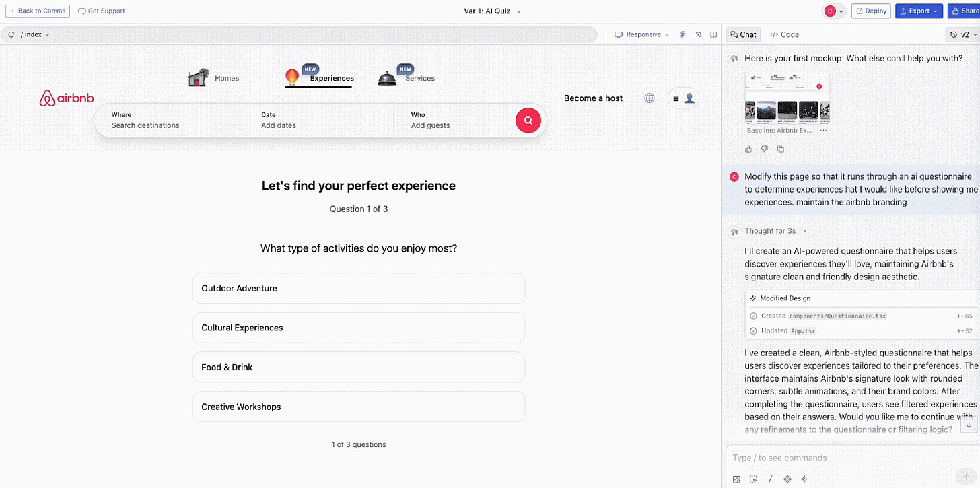Click the Date add dates field
The image size is (980, 488).
point(319,120)
